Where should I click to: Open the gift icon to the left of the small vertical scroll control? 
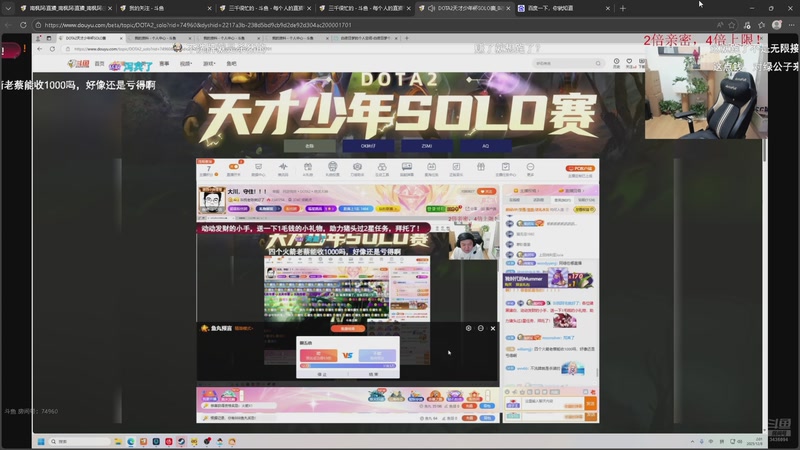[x=474, y=395]
